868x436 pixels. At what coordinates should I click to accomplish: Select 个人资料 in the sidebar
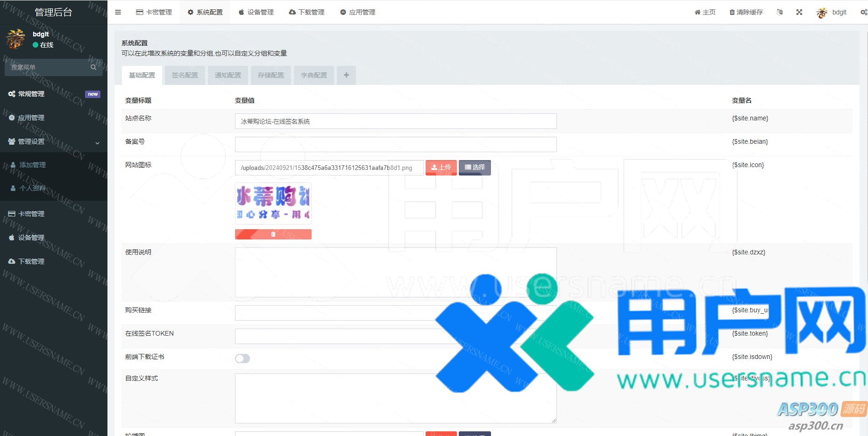coord(32,188)
